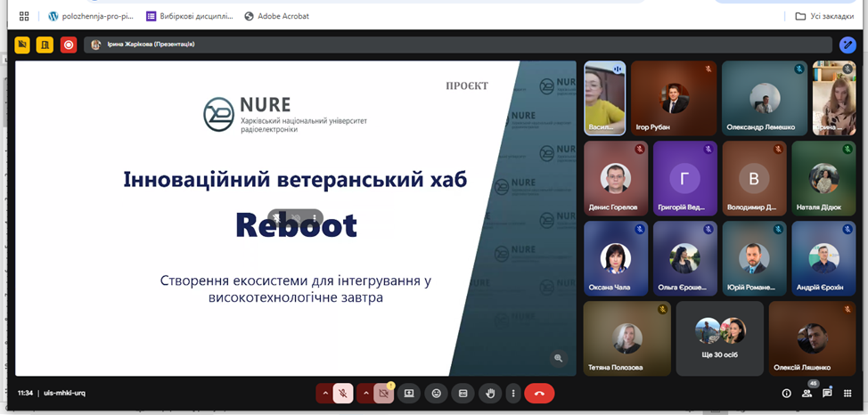
Task: Select the Наталя Дідюк participant tile
Action: (x=823, y=178)
